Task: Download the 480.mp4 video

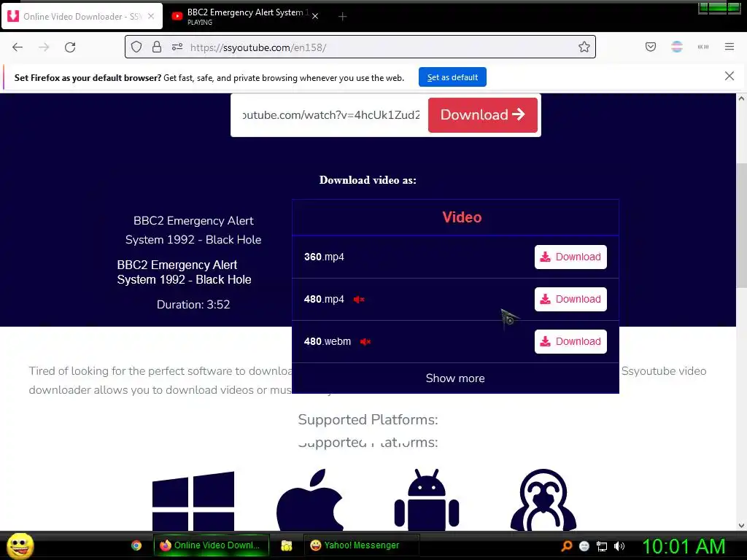Action: [570, 300]
